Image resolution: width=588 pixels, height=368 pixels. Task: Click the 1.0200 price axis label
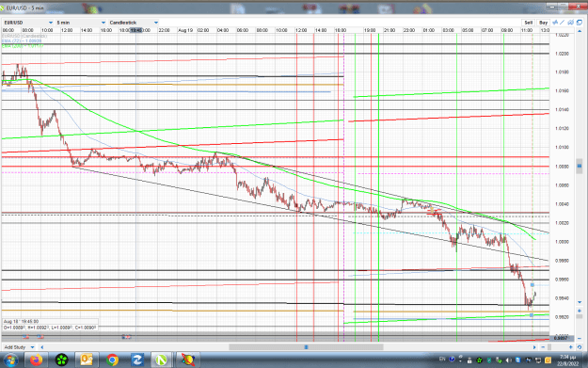[562, 54]
